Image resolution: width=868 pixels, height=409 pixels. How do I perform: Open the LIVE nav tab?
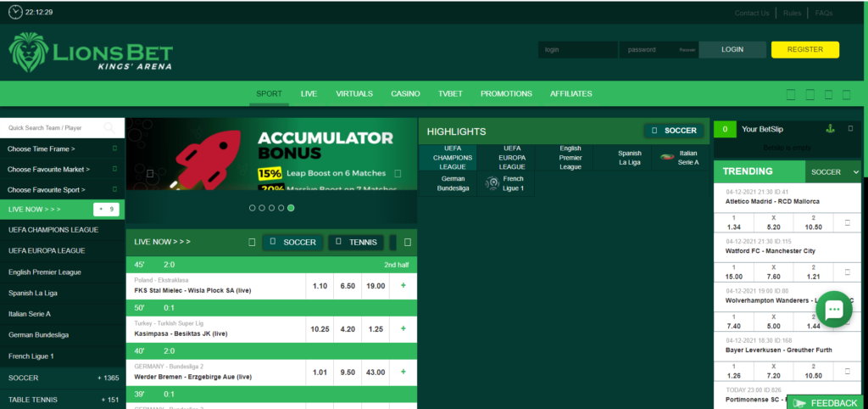pyautogui.click(x=309, y=93)
